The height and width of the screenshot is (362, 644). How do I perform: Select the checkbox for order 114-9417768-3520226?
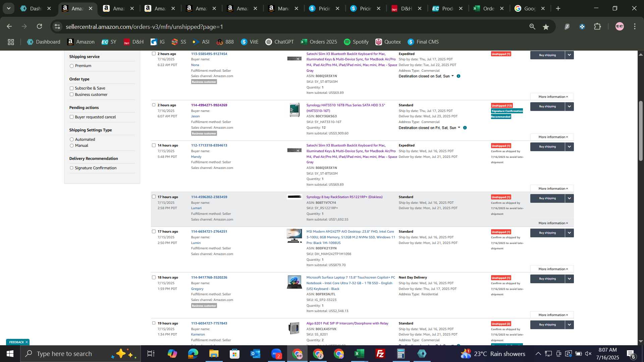(154, 277)
